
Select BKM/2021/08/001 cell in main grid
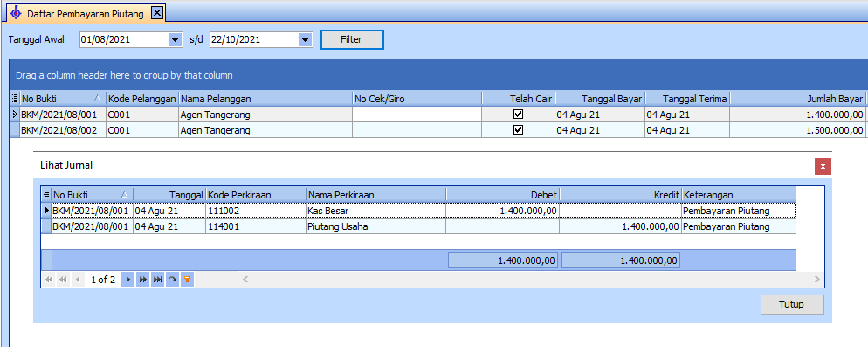63,115
